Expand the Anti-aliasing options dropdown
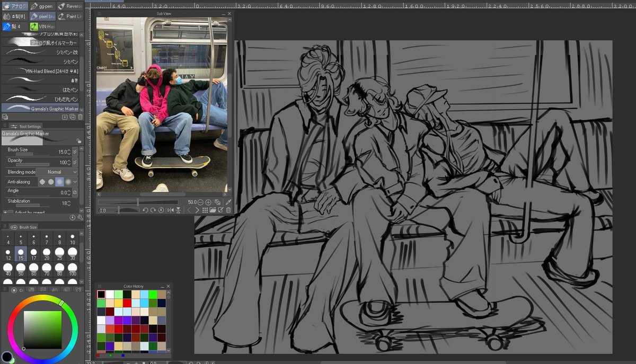This screenshot has width=636, height=364. (75, 182)
